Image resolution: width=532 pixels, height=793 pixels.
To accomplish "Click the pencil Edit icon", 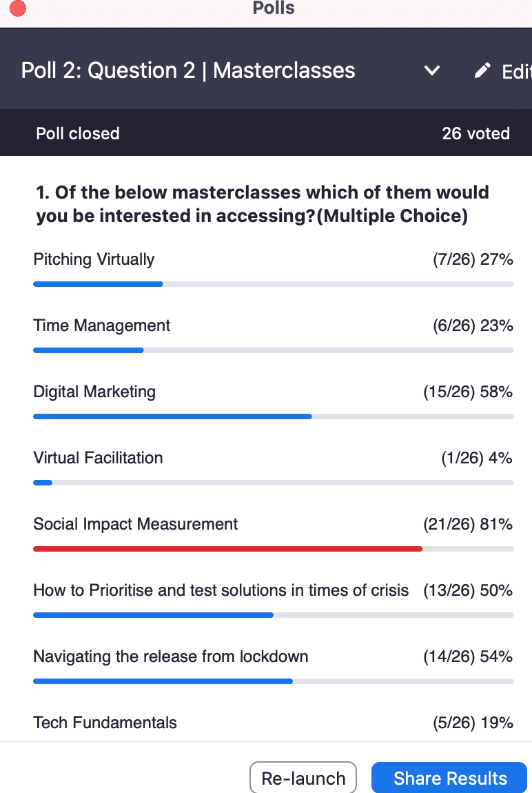I will tap(482, 70).
